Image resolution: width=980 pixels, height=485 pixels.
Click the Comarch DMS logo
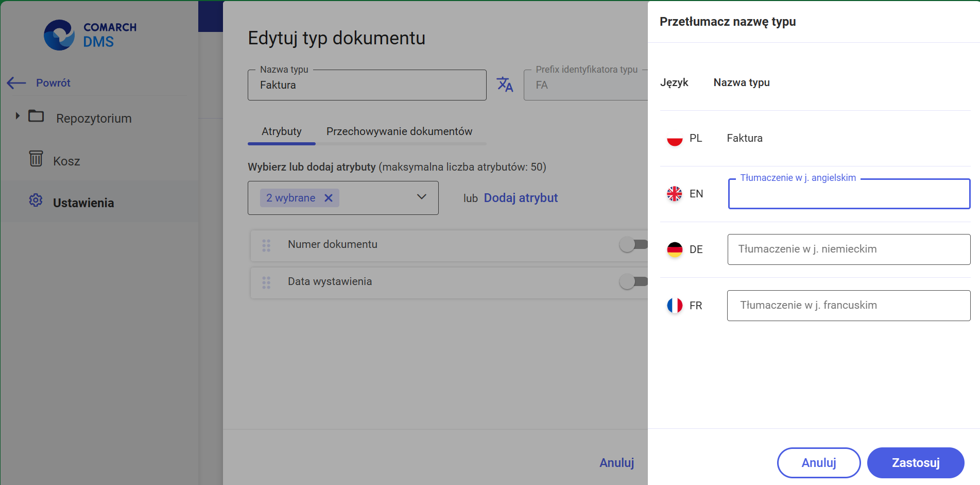point(90,35)
